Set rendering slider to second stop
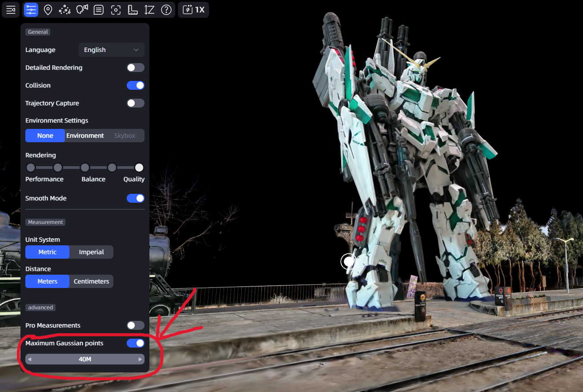This screenshot has width=583, height=392. click(58, 168)
